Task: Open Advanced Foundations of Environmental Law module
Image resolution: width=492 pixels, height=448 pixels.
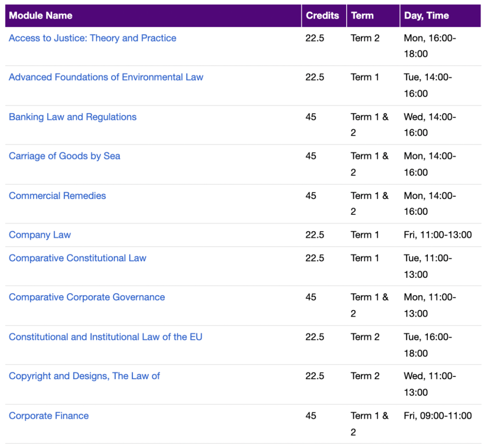Action: (106, 77)
